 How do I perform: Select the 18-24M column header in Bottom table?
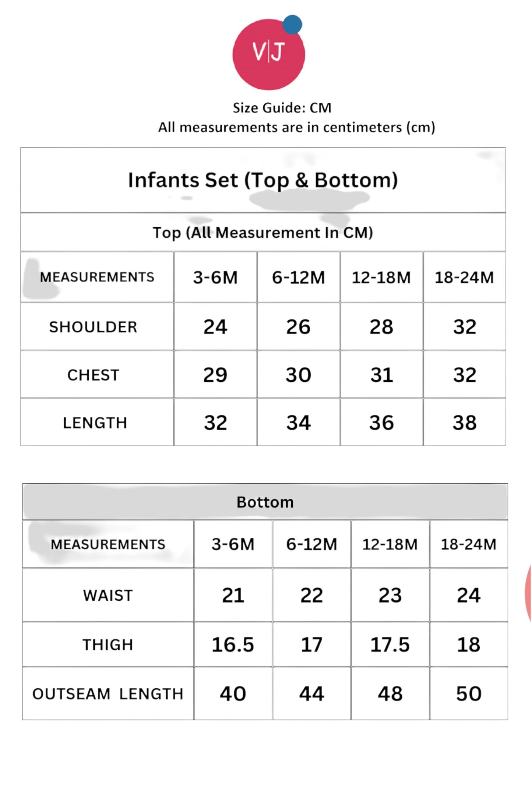click(x=468, y=544)
